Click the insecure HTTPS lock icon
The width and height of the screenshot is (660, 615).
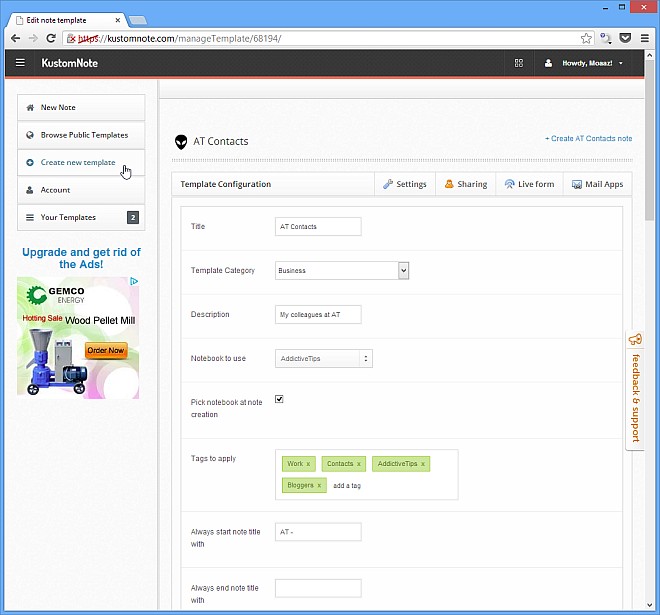pos(71,39)
